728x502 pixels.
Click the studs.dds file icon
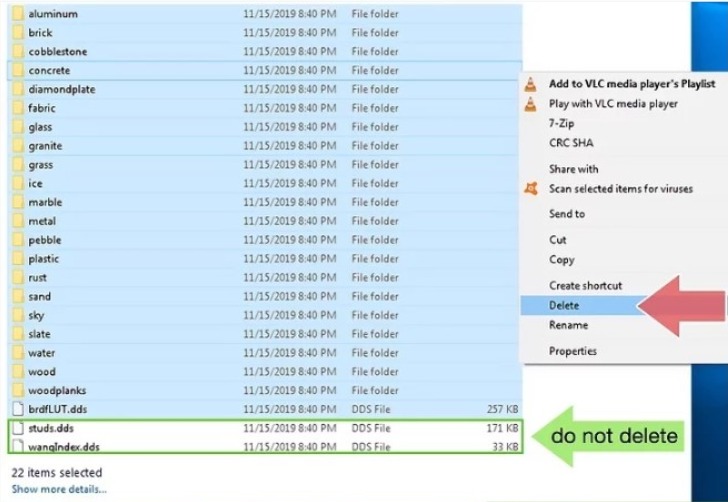coord(17,429)
